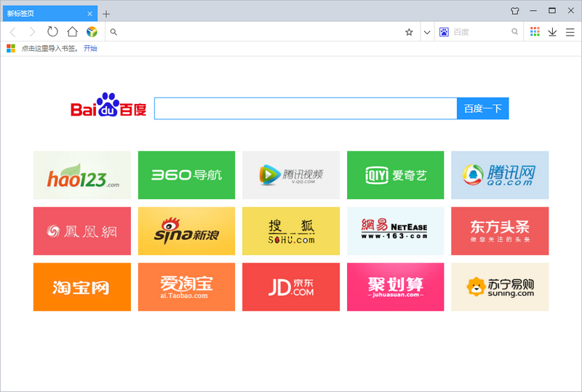
Task: Open the colorful apps grid icon
Action: tap(535, 31)
